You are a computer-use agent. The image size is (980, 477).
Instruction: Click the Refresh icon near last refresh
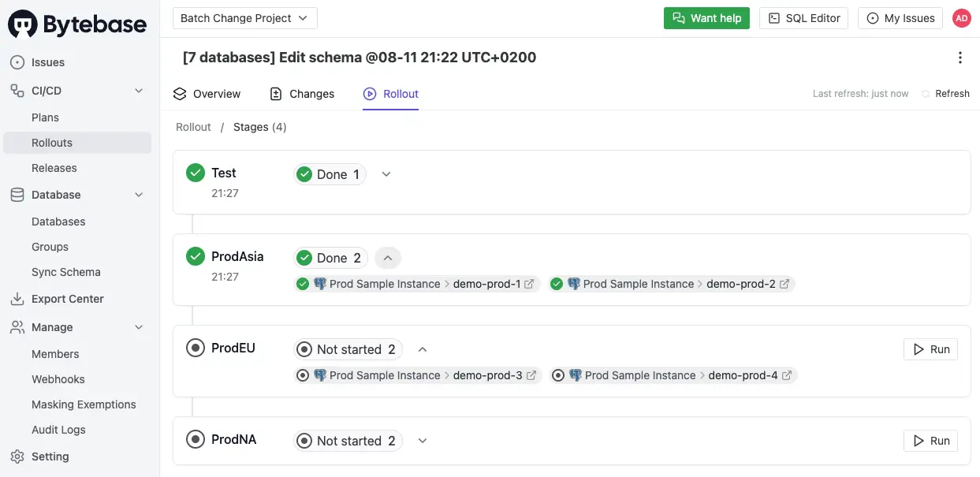(926, 94)
